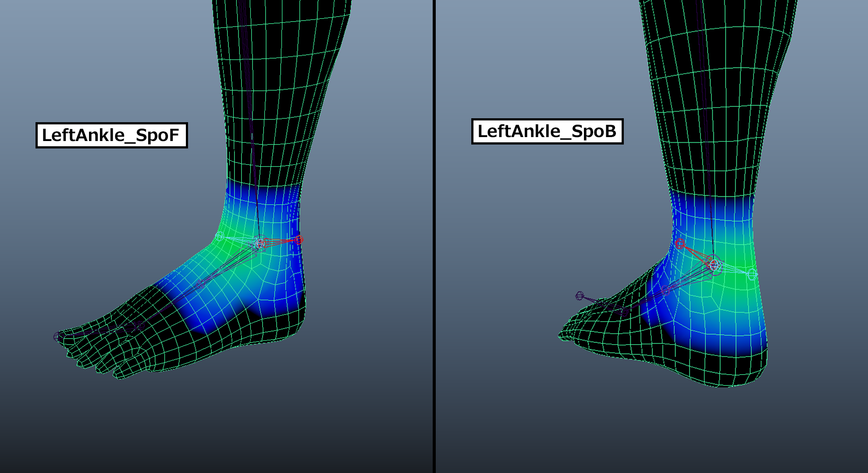Screen dimensions: 868x473
Task: Select red joint at left panel heel-side
Action: click(299, 240)
